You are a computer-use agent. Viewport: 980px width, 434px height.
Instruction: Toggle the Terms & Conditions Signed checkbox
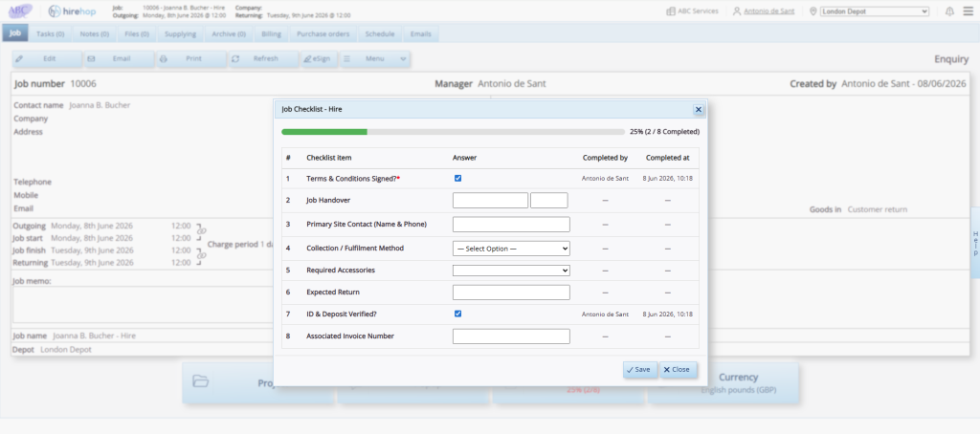click(x=458, y=178)
